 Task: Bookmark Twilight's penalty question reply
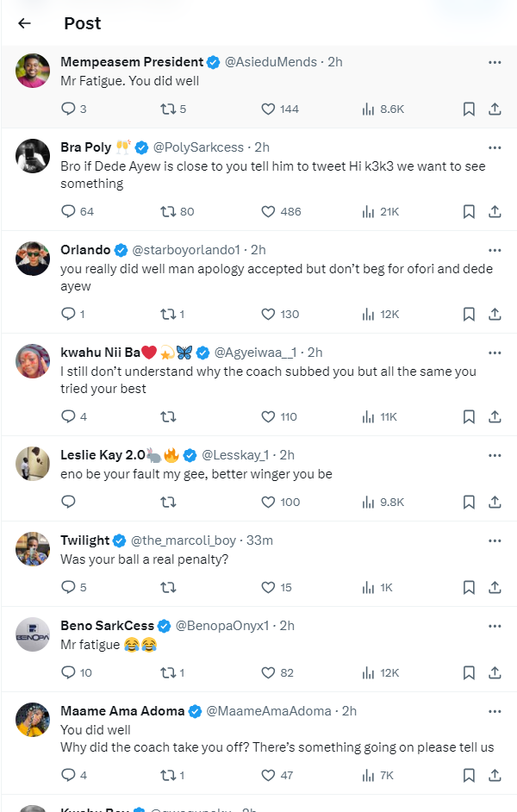point(469,587)
